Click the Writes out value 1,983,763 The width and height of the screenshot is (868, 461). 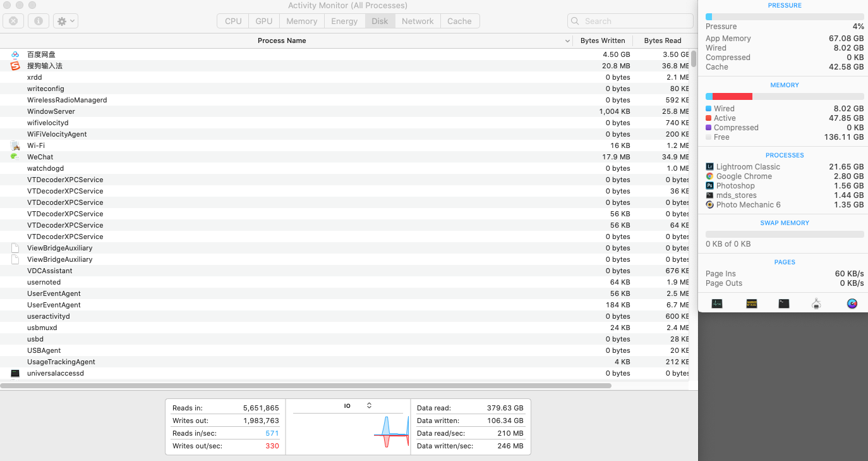pyautogui.click(x=261, y=421)
